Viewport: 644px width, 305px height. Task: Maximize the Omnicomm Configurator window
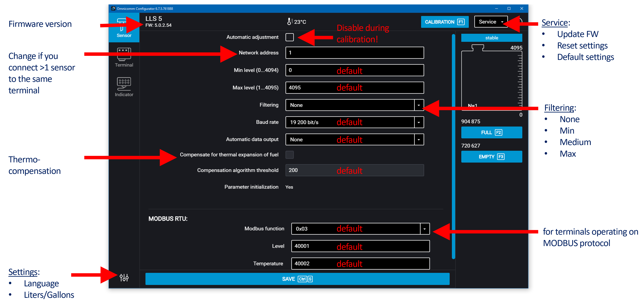coord(509,9)
